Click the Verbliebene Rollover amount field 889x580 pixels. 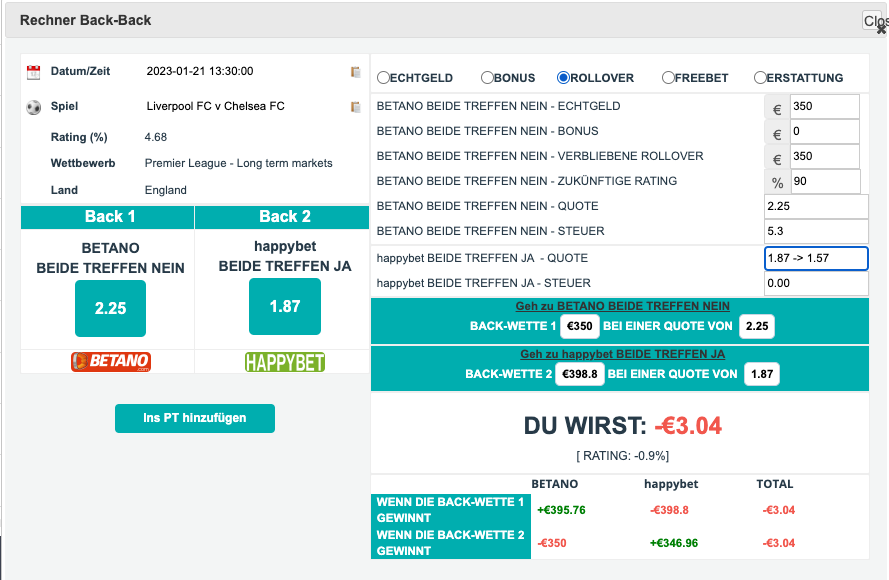(824, 156)
